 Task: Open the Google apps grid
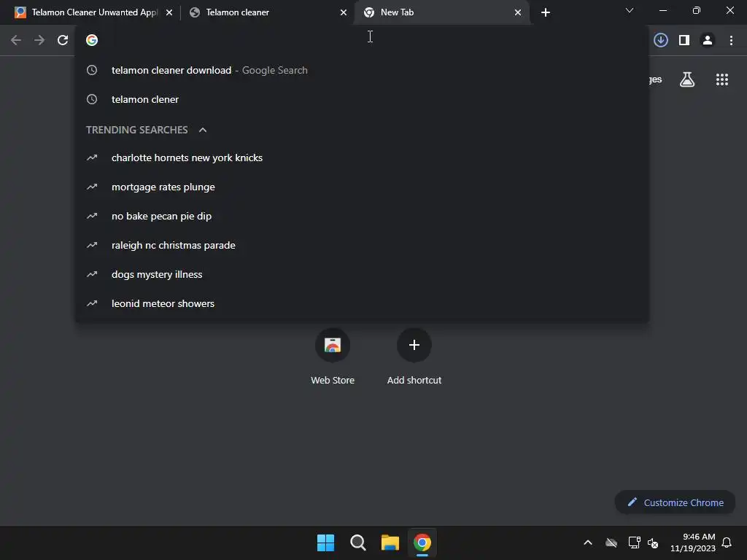click(722, 79)
